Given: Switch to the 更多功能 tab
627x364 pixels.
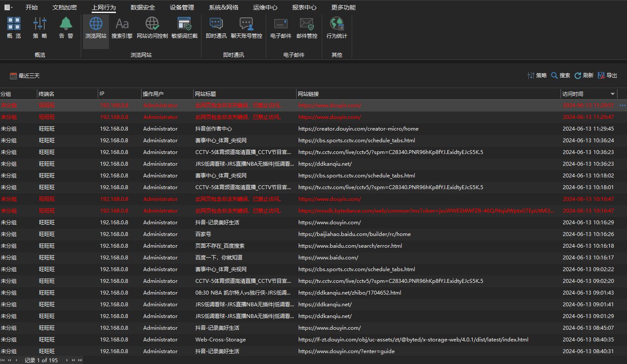Looking at the screenshot, I should (343, 7).
